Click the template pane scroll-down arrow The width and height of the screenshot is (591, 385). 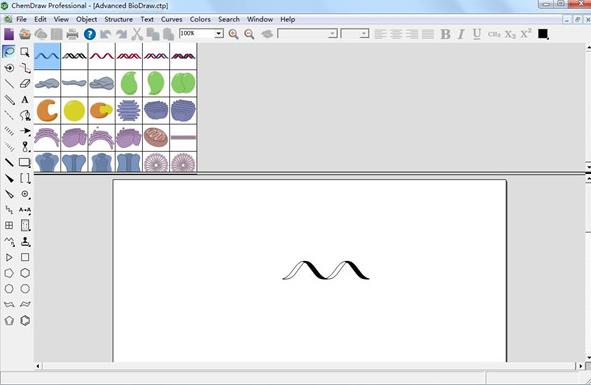(x=588, y=166)
